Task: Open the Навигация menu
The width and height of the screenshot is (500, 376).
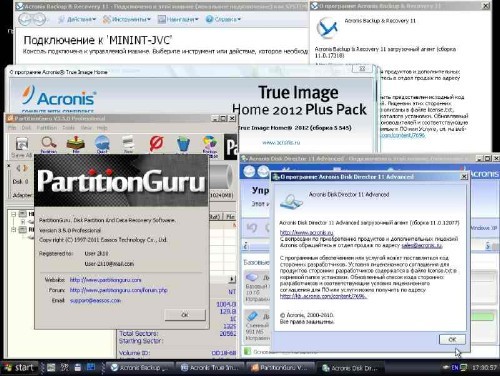Action: point(178,20)
